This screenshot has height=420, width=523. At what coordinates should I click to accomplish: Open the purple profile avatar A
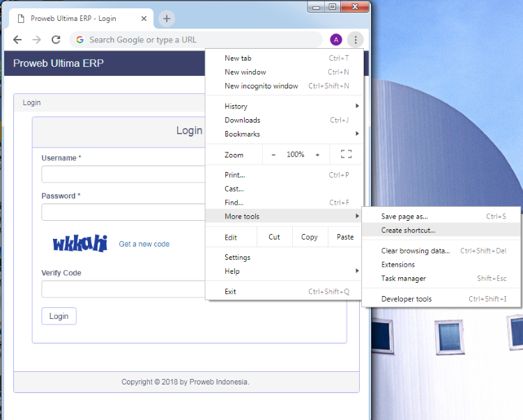tap(336, 40)
